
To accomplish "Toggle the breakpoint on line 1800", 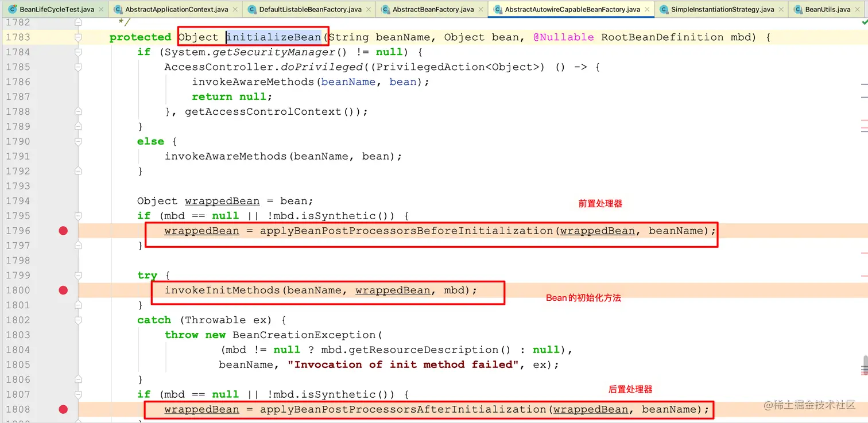I will pyautogui.click(x=63, y=290).
